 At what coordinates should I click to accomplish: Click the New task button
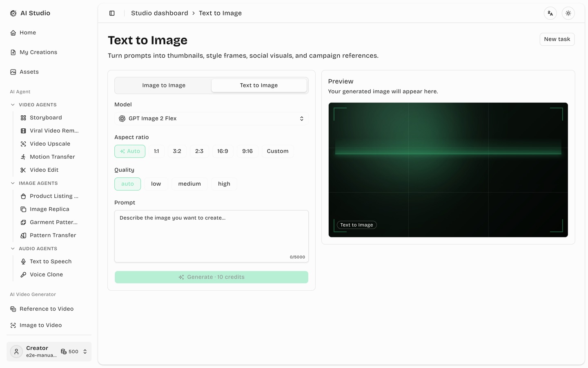coord(557,39)
